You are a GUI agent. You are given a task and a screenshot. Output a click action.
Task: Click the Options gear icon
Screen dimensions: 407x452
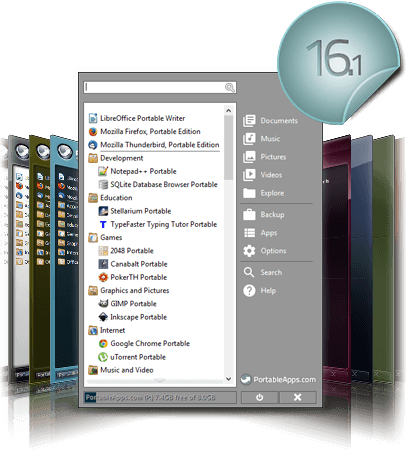pos(249,251)
